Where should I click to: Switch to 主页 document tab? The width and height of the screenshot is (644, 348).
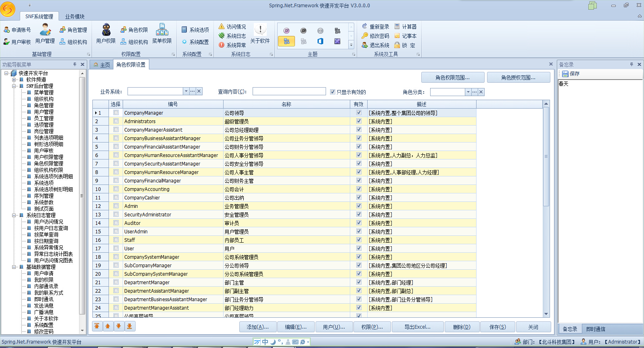[102, 65]
